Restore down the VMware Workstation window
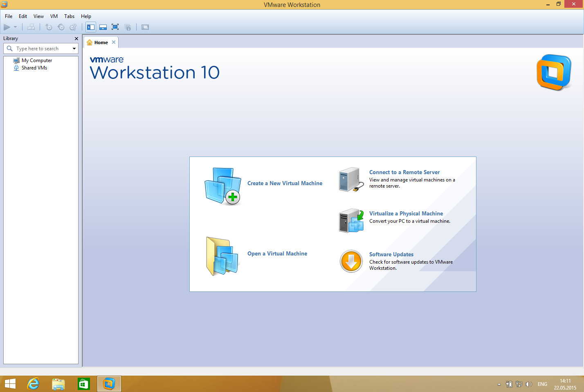This screenshot has height=392, width=584. pyautogui.click(x=559, y=4)
